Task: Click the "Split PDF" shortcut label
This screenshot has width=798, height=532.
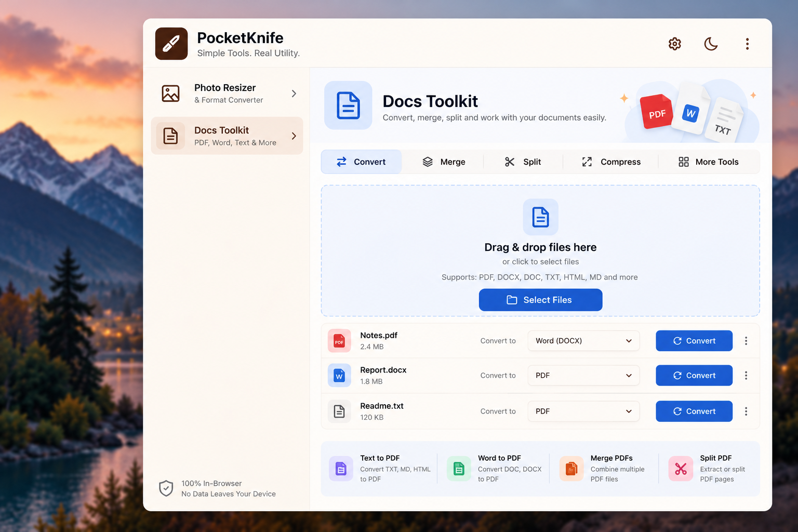Action: click(716, 458)
